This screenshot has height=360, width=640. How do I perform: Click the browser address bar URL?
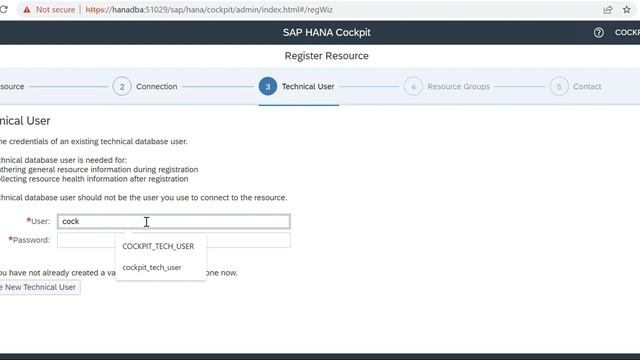pyautogui.click(x=209, y=10)
